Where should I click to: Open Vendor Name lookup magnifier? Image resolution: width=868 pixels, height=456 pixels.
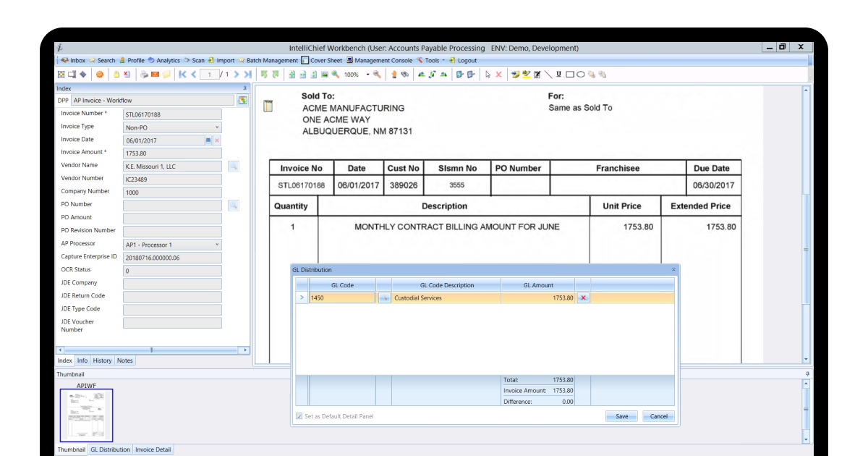[233, 166]
